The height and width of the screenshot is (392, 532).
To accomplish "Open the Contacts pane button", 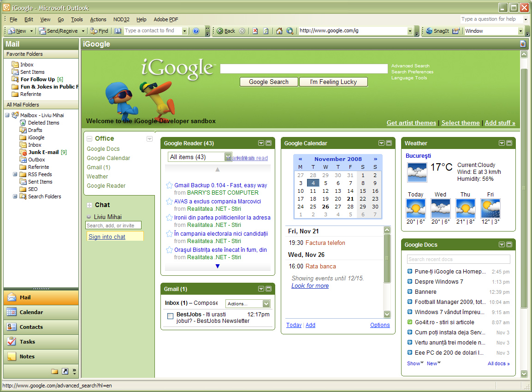I will coord(41,327).
